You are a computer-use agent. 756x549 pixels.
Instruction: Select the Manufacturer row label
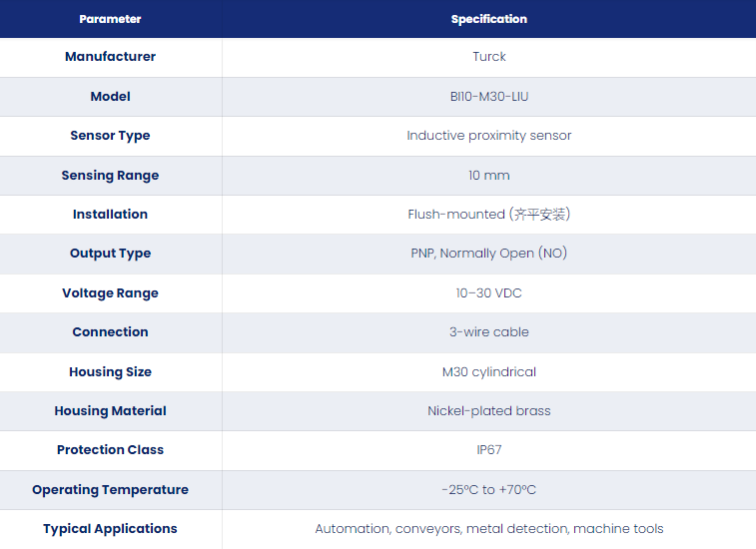click(111, 56)
